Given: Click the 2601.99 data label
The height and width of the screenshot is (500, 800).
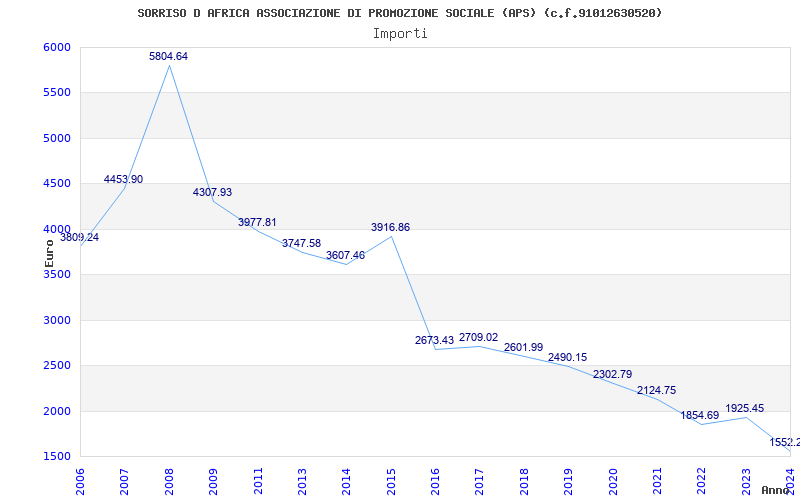Looking at the screenshot, I should [523, 347].
